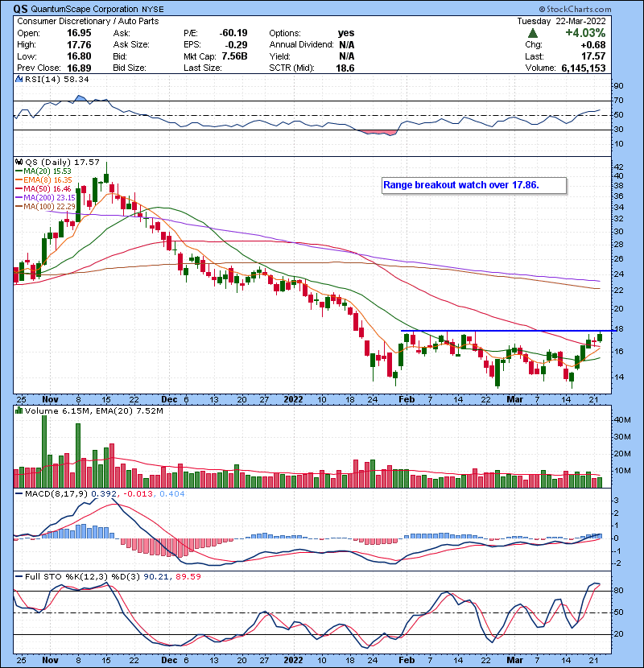Click the Low value 16.80
Screen dimensions: 644x668
click(79, 56)
